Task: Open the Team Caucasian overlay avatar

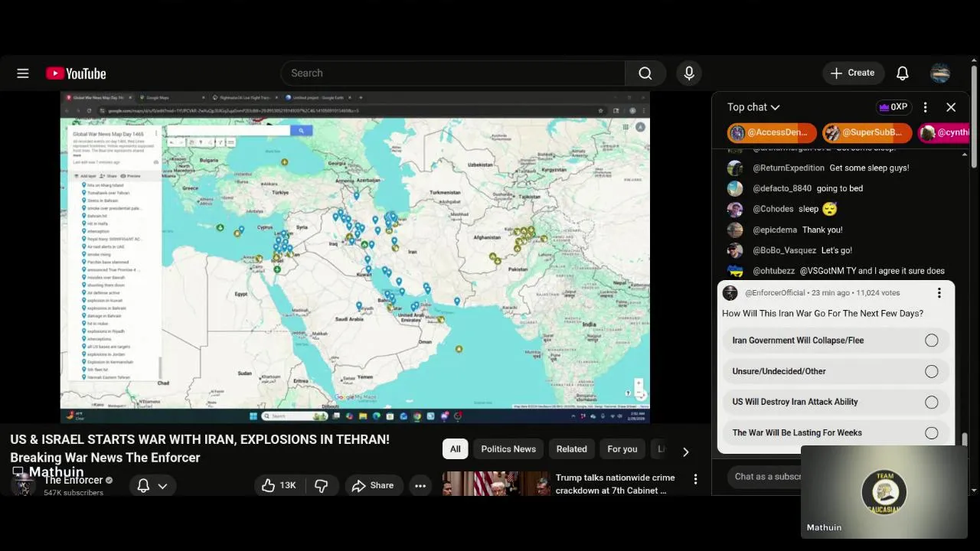Action: pos(884,492)
